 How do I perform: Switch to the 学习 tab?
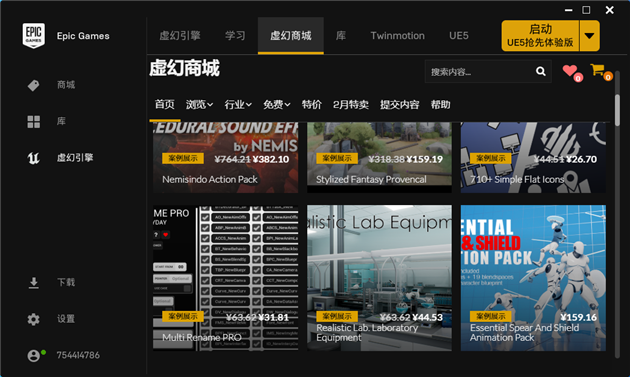click(x=235, y=36)
